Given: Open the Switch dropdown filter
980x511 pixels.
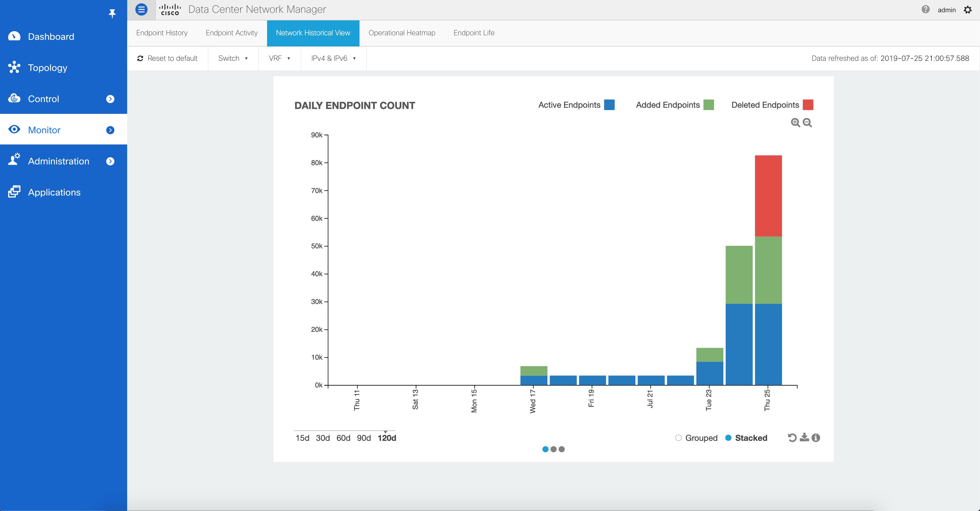Looking at the screenshot, I should (x=233, y=58).
